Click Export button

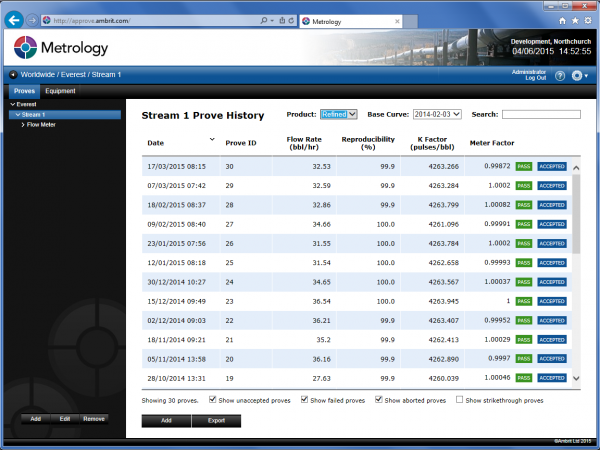(x=216, y=421)
